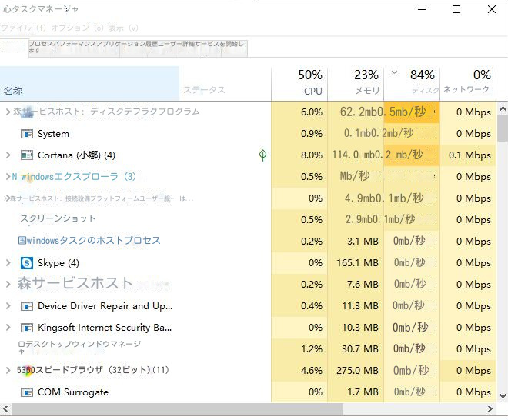Click the vertical scrollbar thumb

coord(503,128)
